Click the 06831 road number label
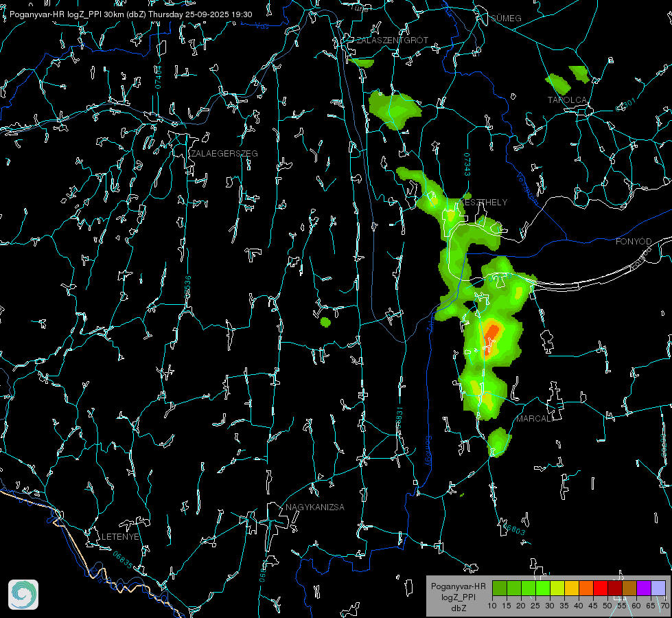The height and width of the screenshot is (618, 672). coord(399,419)
